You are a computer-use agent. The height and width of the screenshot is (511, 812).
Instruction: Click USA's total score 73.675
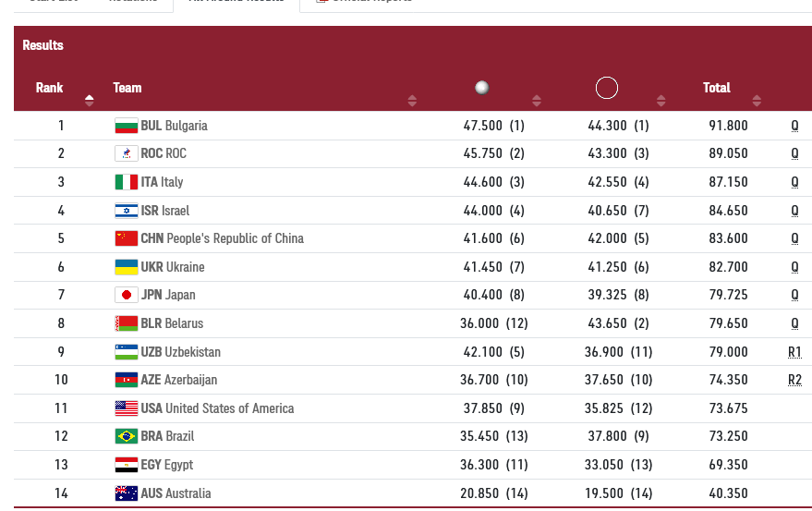(728, 408)
